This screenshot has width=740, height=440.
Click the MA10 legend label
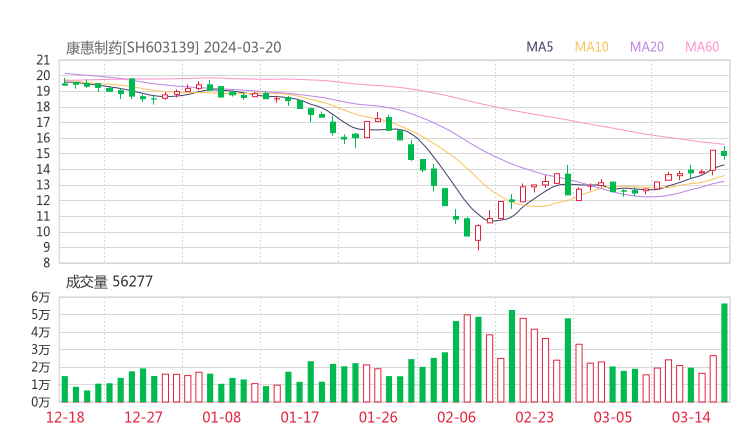591,47
